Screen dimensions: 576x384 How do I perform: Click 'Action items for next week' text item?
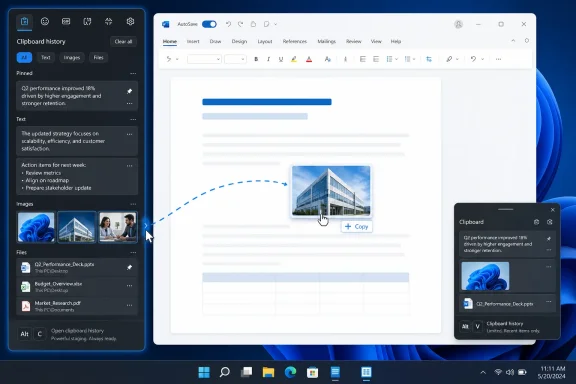77,176
